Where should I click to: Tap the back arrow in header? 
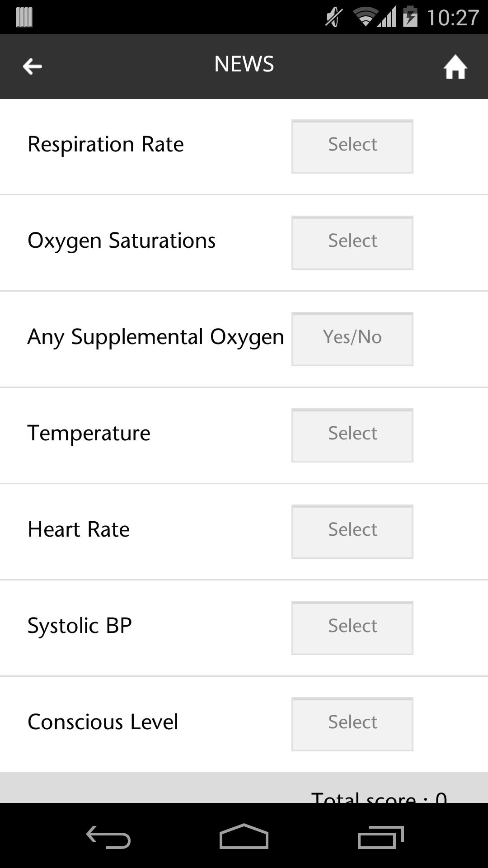click(33, 66)
